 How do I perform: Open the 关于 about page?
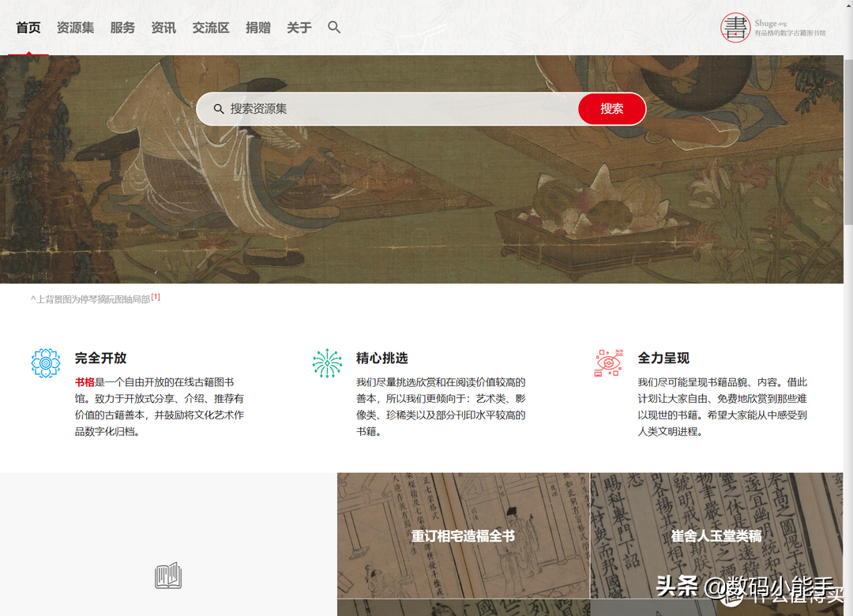click(x=299, y=27)
